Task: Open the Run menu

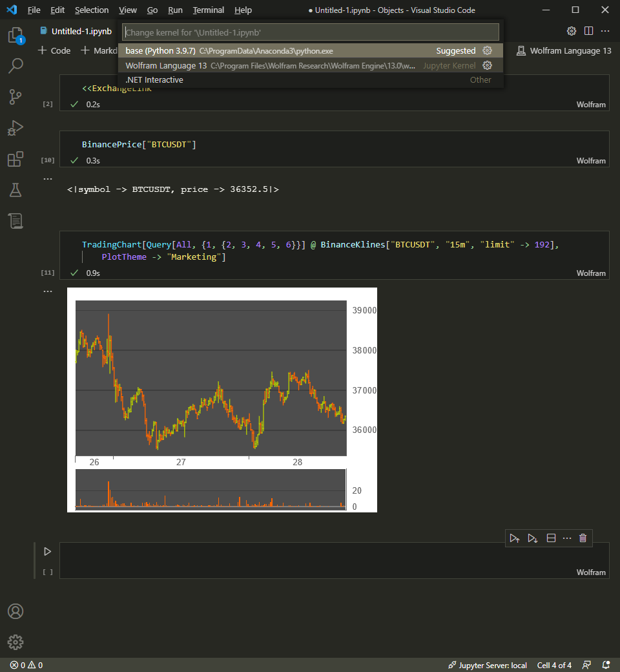Action: [x=175, y=10]
